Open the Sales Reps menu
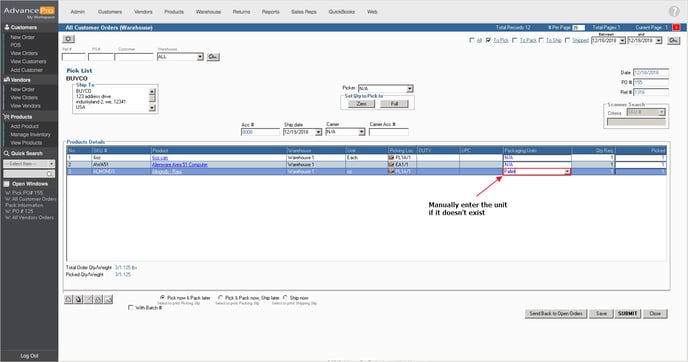Viewport: 688px width, 362px height. click(x=304, y=12)
